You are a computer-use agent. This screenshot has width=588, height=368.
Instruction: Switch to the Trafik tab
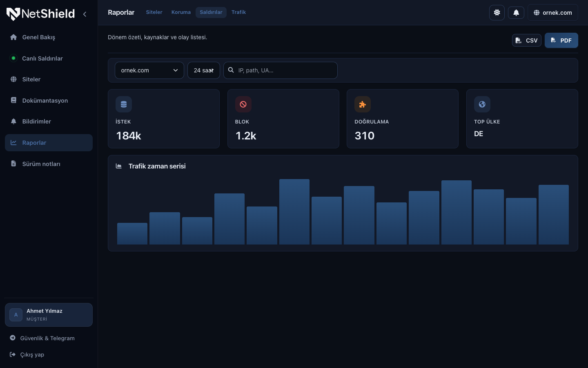point(238,12)
